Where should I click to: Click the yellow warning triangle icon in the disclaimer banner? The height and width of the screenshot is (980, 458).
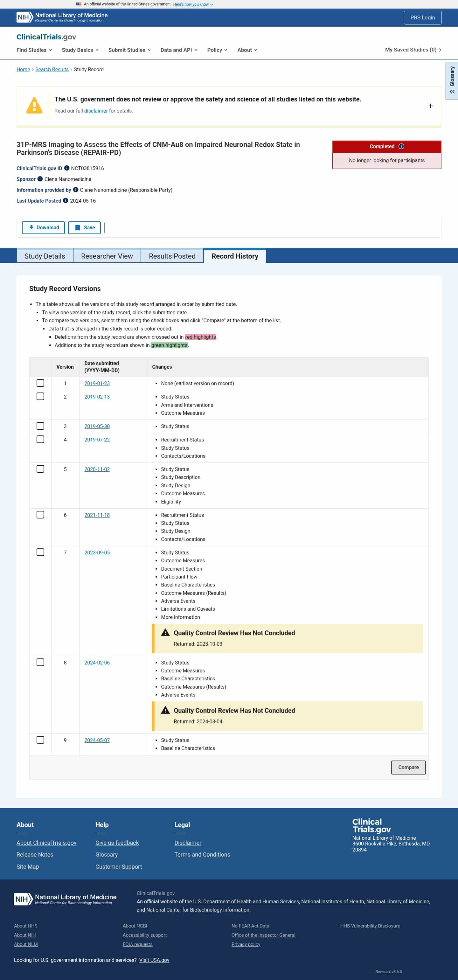[34, 105]
